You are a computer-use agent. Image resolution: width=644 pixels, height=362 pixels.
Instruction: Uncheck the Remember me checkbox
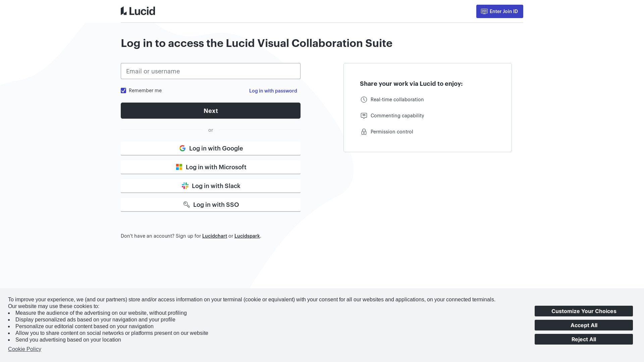123,90
